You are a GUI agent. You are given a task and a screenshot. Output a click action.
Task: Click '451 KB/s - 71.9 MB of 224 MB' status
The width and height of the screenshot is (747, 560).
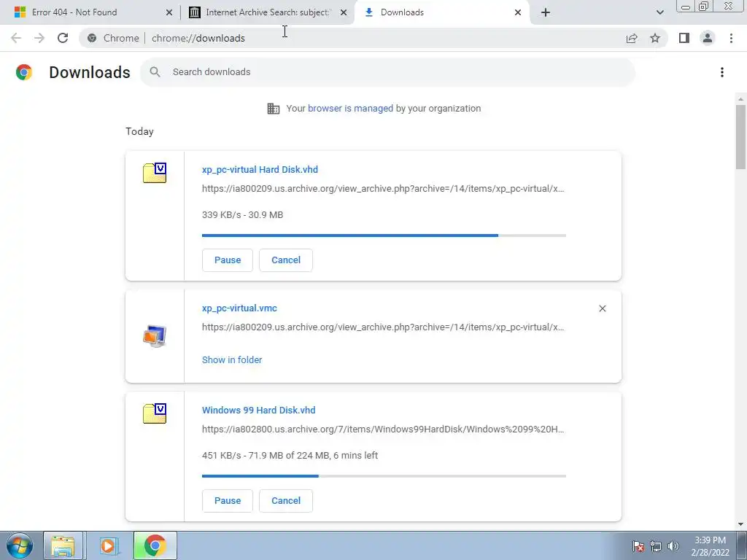[x=290, y=455]
